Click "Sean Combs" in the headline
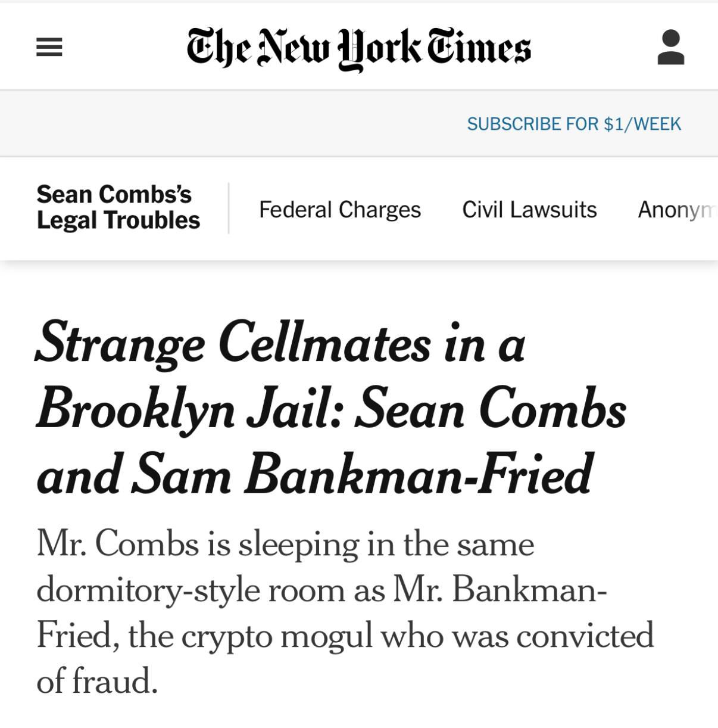 (490, 410)
